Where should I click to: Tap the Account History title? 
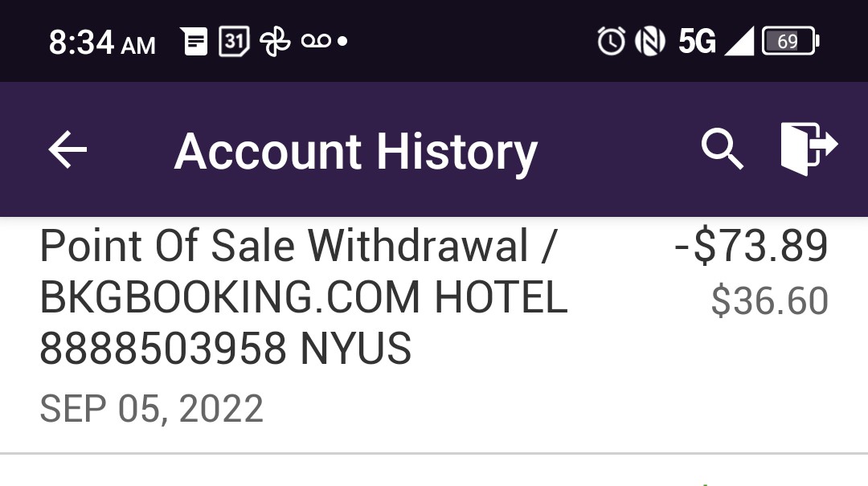point(355,152)
